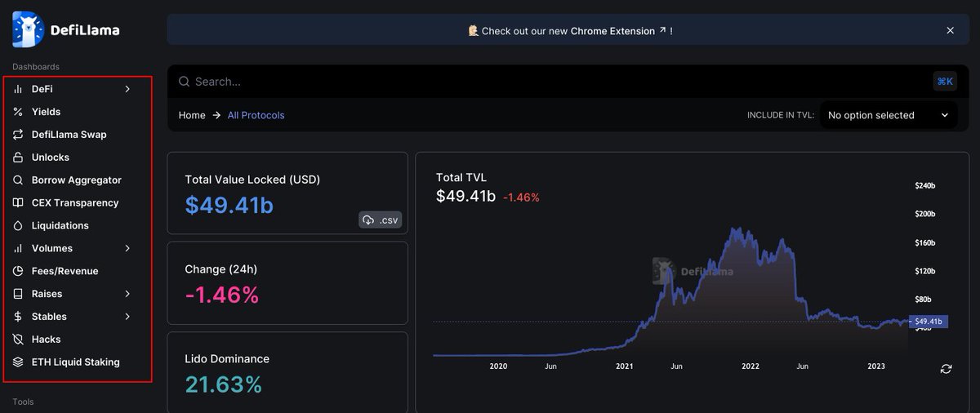Click the Total Value Locked $49.41b value
Screen dimensions: 980x413
(229, 205)
